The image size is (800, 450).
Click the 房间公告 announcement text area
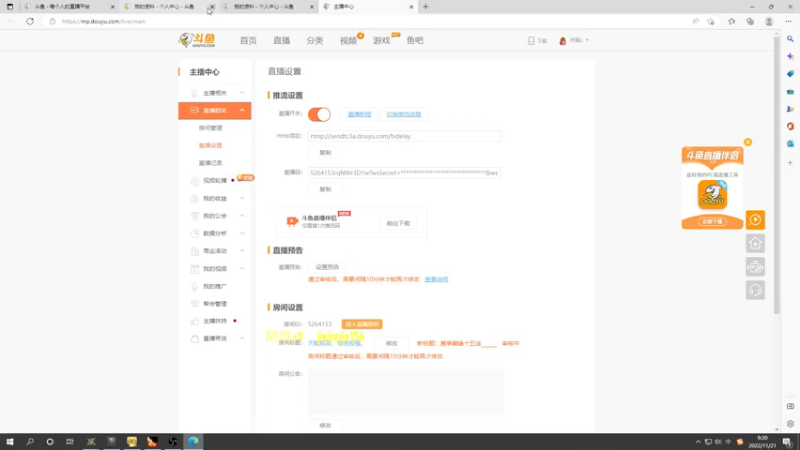click(406, 391)
